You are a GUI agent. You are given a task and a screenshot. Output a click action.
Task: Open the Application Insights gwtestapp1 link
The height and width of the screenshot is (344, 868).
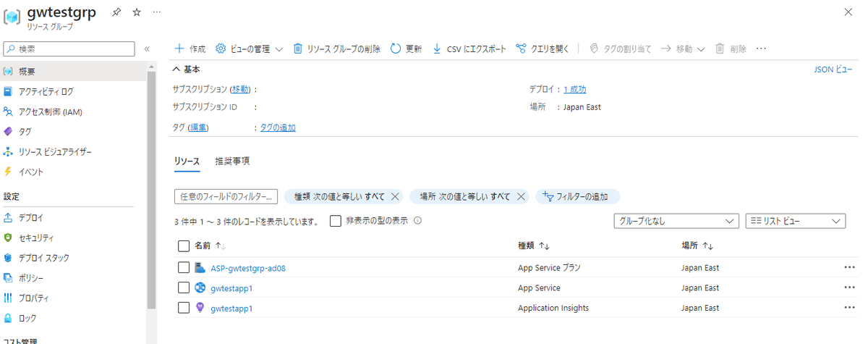(x=231, y=308)
